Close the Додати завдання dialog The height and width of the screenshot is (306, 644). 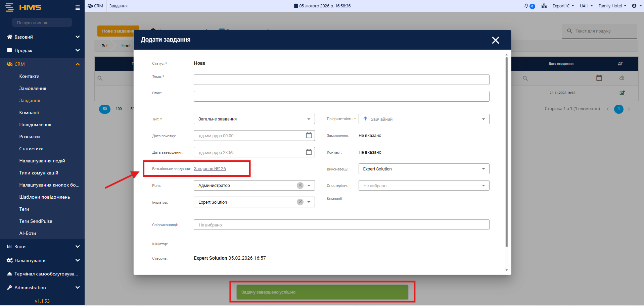pos(495,40)
